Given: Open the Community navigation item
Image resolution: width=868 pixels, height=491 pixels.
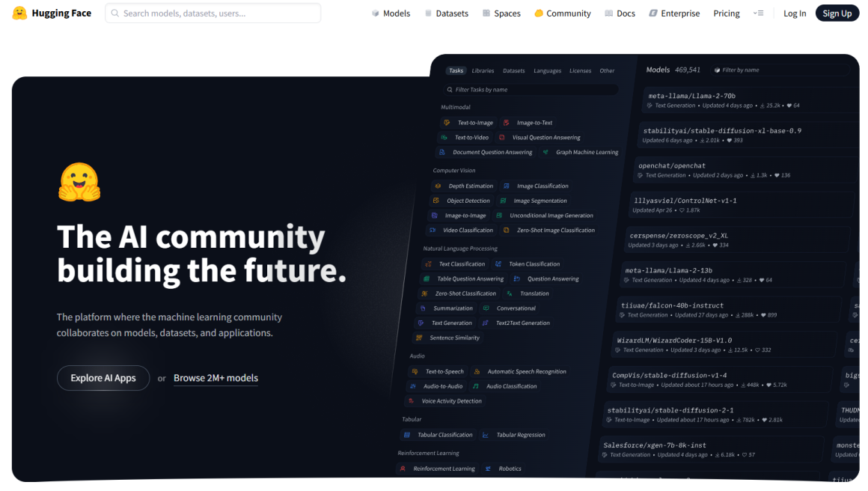Looking at the screenshot, I should 563,13.
